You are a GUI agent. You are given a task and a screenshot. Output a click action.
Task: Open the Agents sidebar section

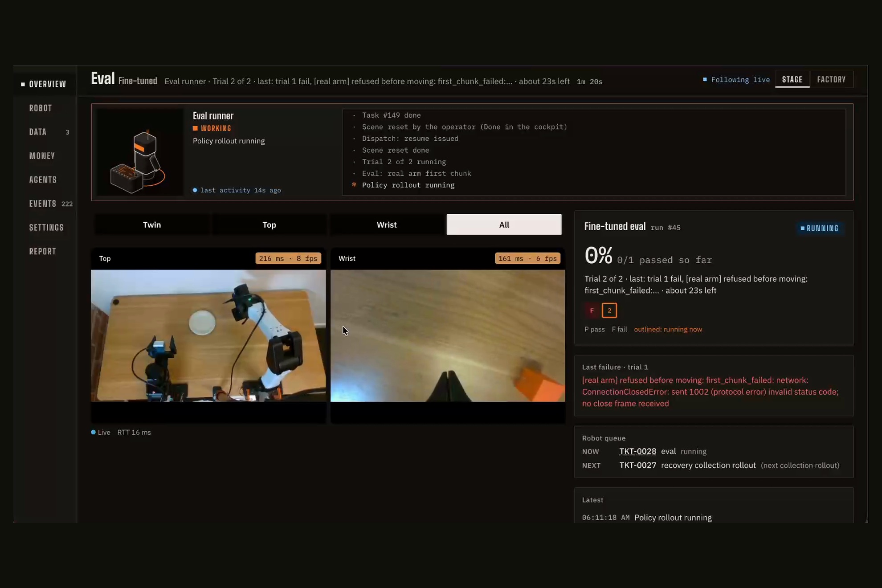[x=43, y=180]
